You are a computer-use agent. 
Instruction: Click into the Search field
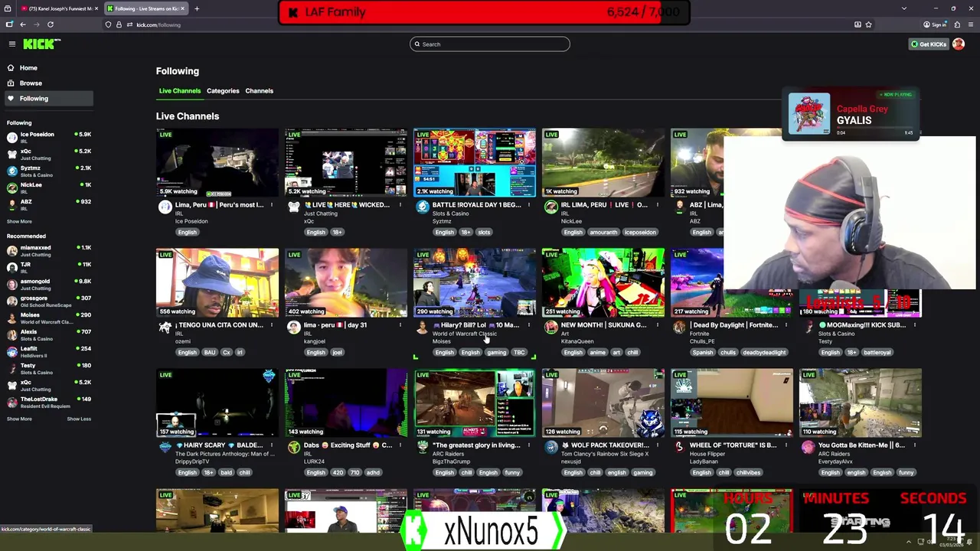[x=490, y=44]
